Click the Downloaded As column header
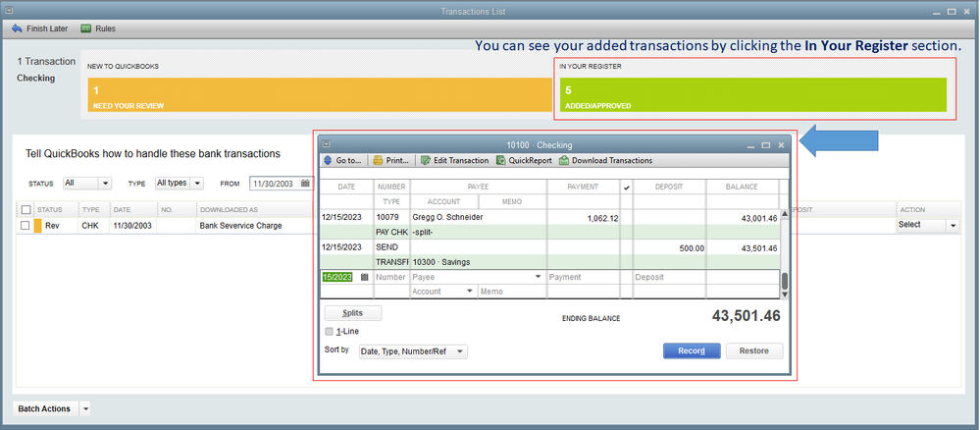Viewport: 980px width, 430px height. click(229, 210)
